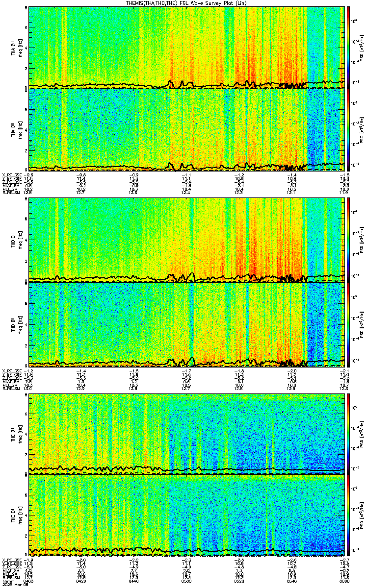
Task: Click "X_RE_GSE" label under the THA panels
Action: pos(12,174)
